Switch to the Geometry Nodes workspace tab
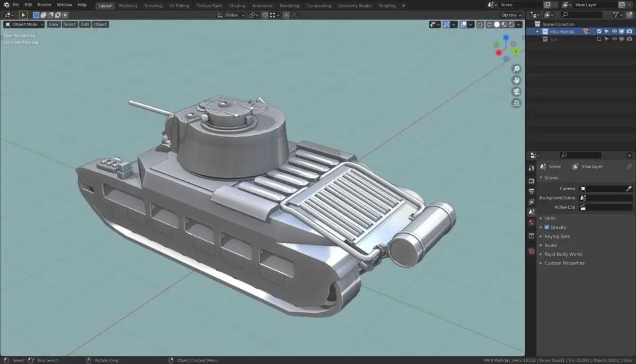This screenshot has width=636, height=364. [x=355, y=5]
